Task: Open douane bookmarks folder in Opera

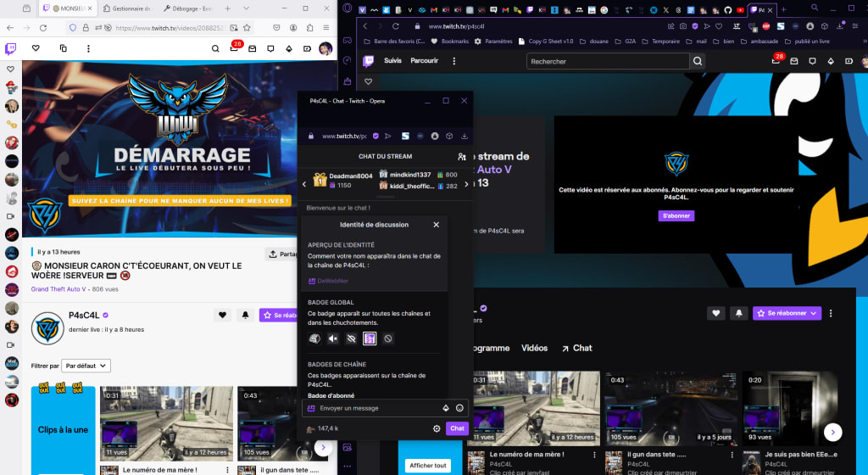Action: click(x=594, y=42)
